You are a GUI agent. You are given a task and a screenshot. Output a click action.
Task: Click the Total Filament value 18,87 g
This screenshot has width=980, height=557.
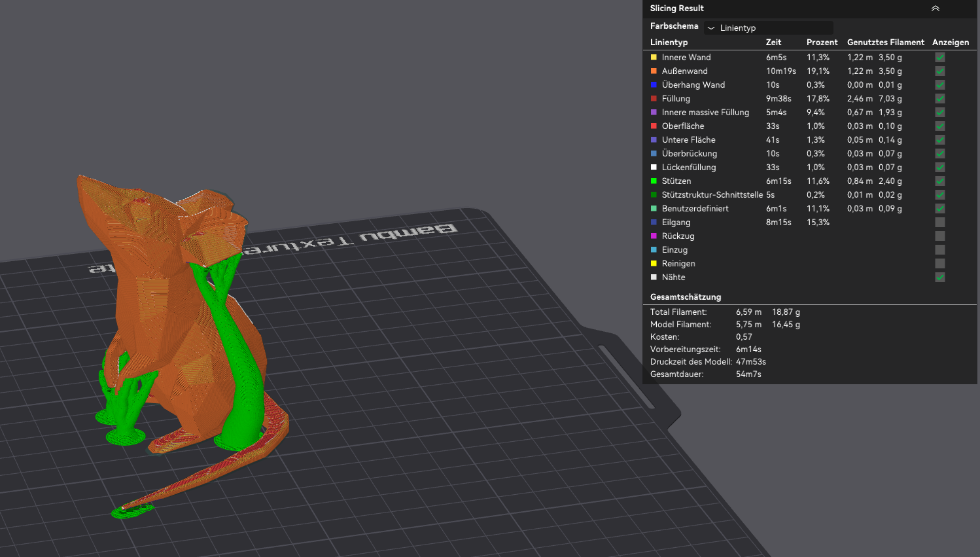point(786,312)
